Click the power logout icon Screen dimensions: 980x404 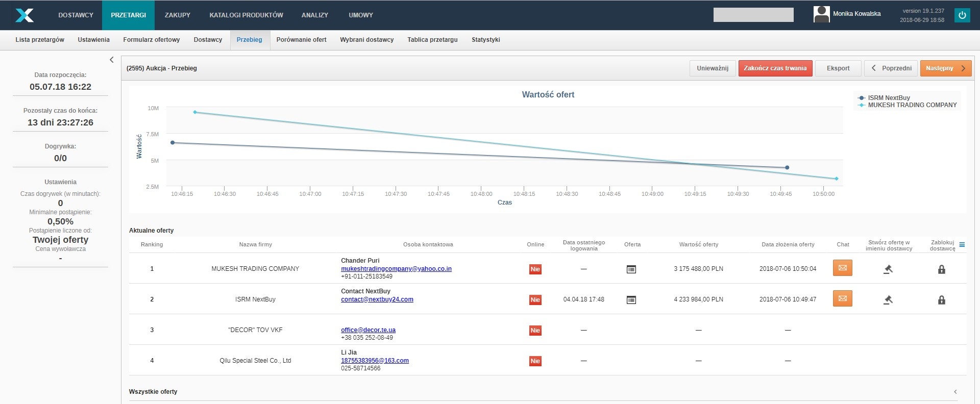[962, 15]
